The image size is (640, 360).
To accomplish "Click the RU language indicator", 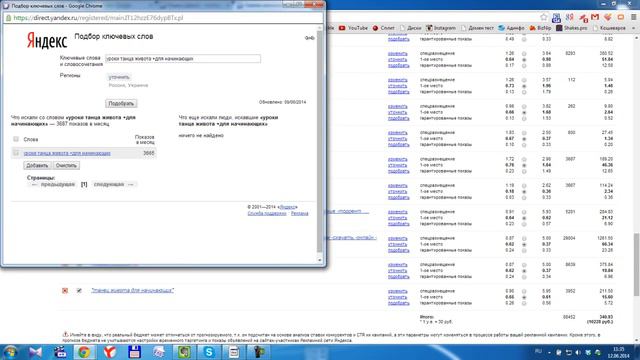I will 538,351.
